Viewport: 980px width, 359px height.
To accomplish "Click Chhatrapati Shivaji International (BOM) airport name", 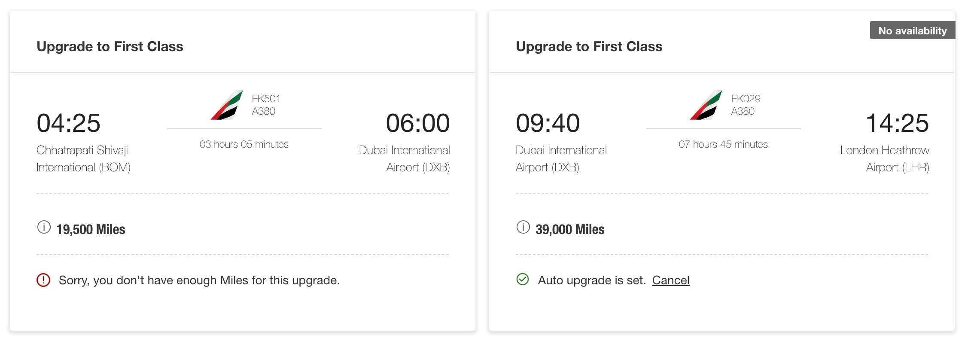I will point(83,159).
